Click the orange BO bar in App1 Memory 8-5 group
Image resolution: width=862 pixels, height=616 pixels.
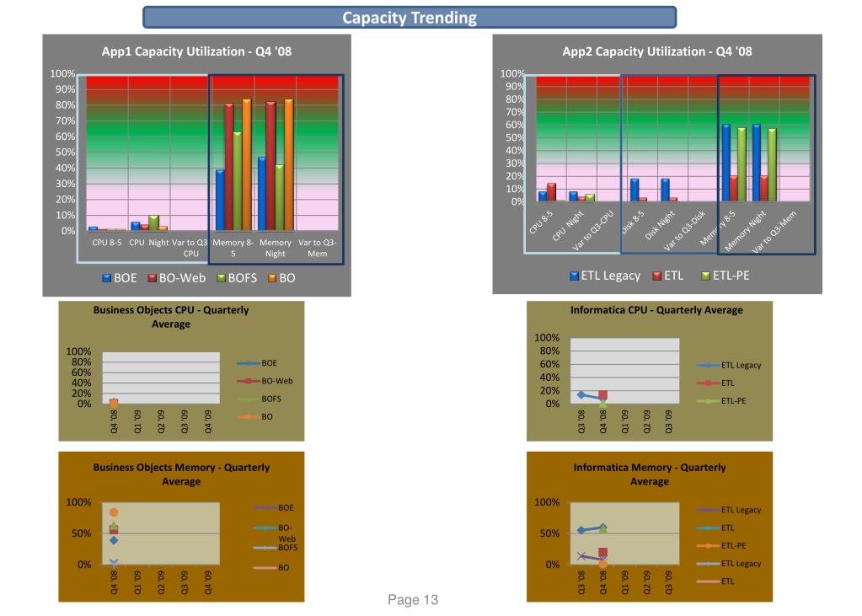[x=247, y=165]
